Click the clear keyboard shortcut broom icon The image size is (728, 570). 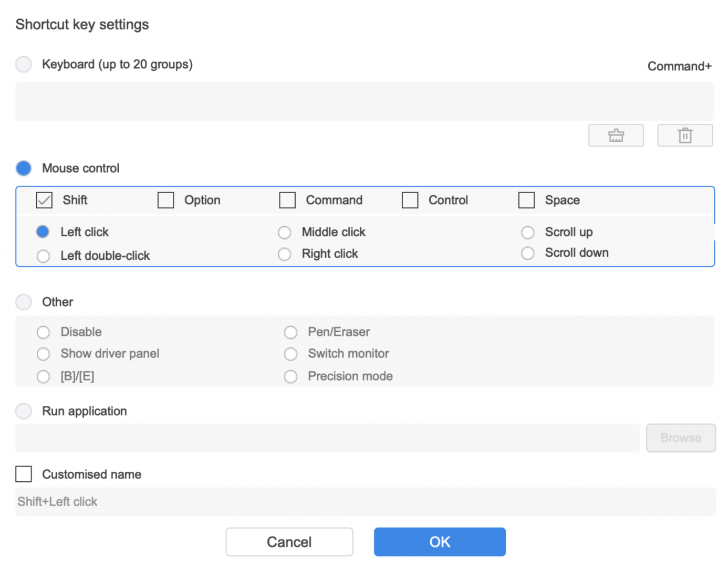click(616, 135)
